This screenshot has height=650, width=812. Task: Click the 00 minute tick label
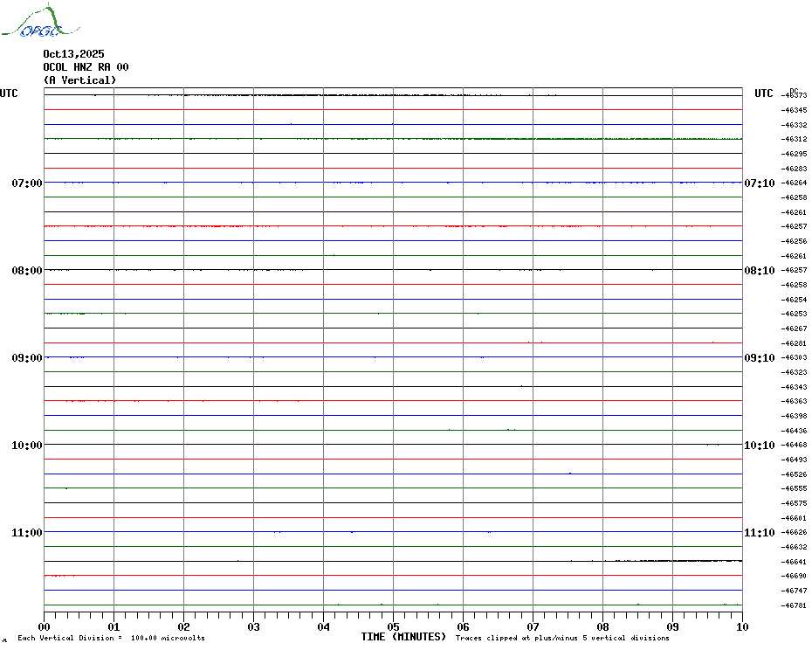45,626
